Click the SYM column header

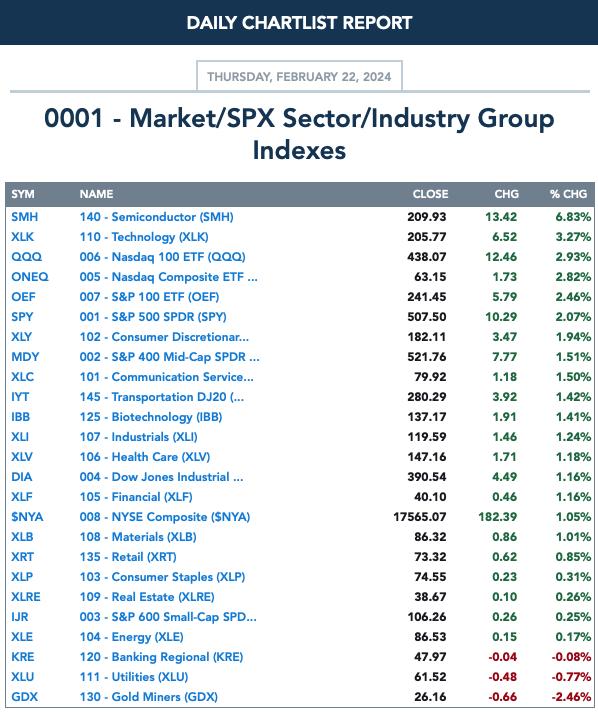[x=23, y=194]
